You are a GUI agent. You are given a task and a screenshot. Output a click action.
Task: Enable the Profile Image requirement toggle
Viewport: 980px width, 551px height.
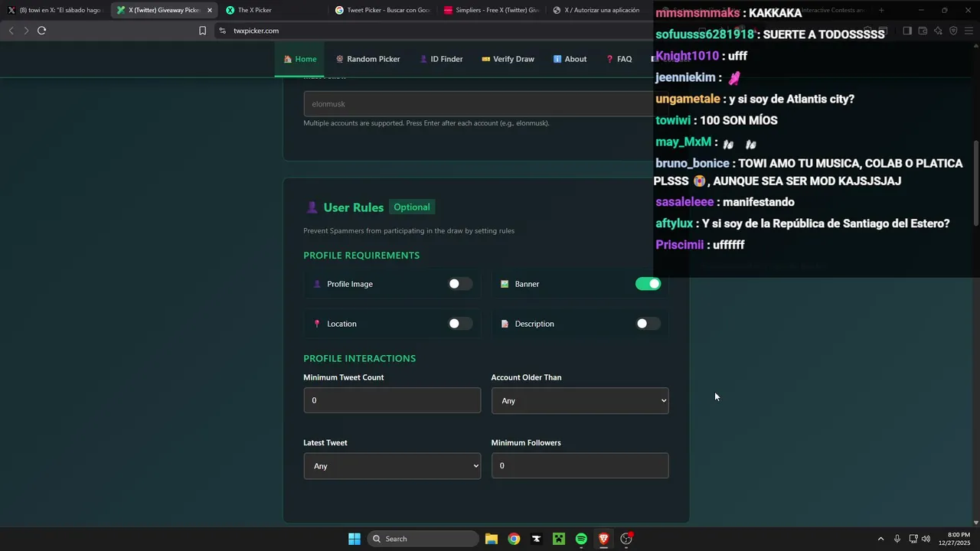pyautogui.click(x=460, y=284)
